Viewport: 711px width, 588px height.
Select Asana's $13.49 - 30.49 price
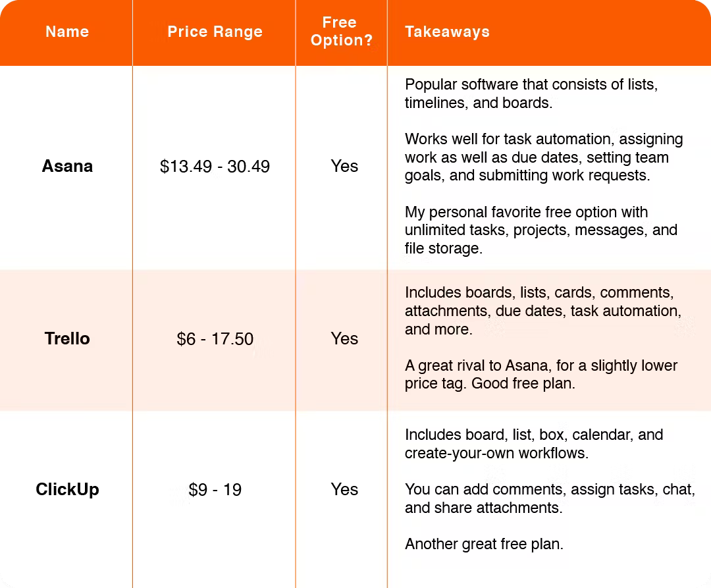coord(215,167)
